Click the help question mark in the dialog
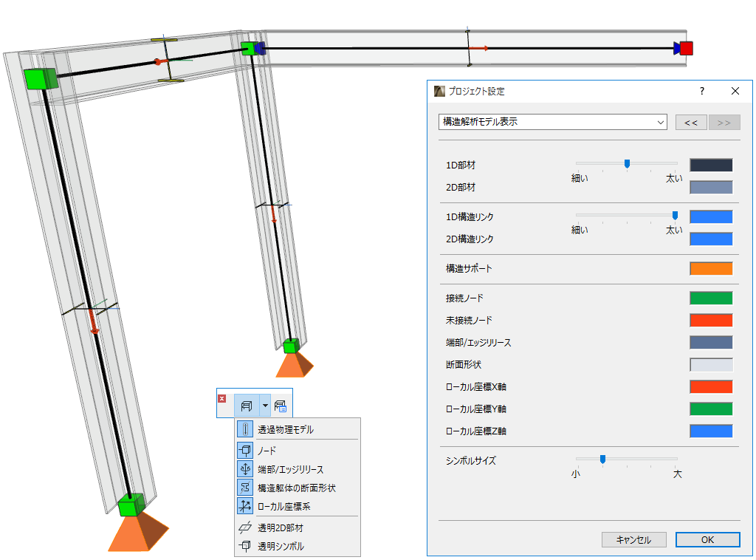The height and width of the screenshot is (560, 756). pos(702,91)
